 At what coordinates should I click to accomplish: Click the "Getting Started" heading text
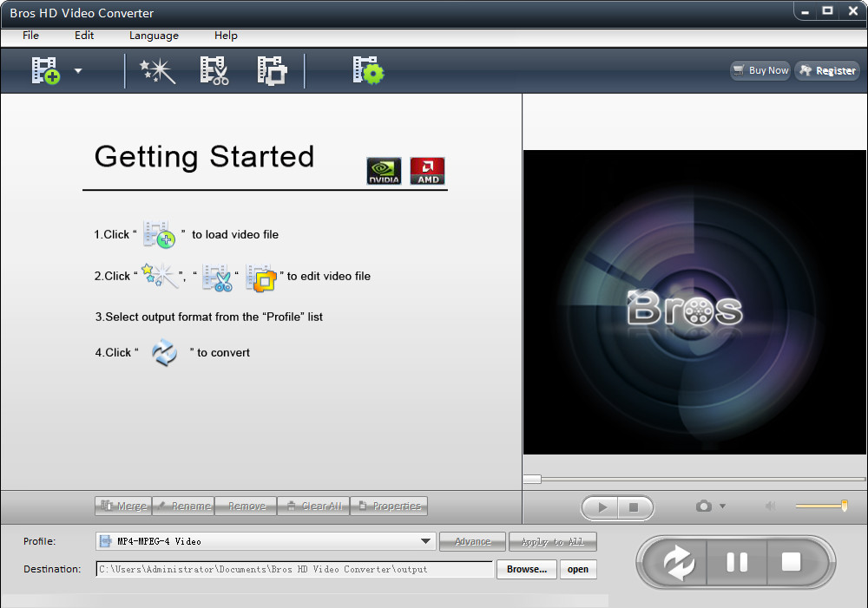[204, 157]
